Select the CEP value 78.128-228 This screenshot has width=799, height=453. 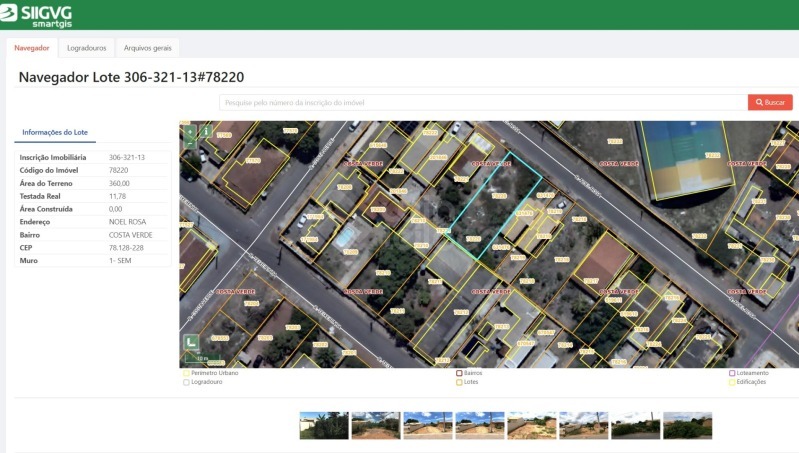coord(126,248)
